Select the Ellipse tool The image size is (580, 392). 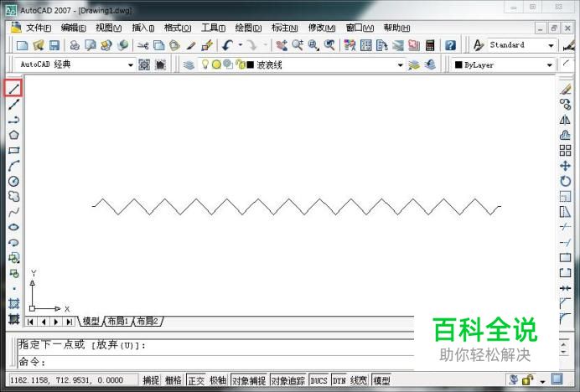pyautogui.click(x=13, y=227)
